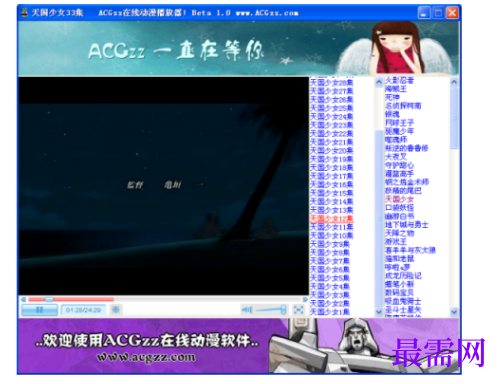
Task: Open episode 天国少女21集
Action: click(332, 142)
